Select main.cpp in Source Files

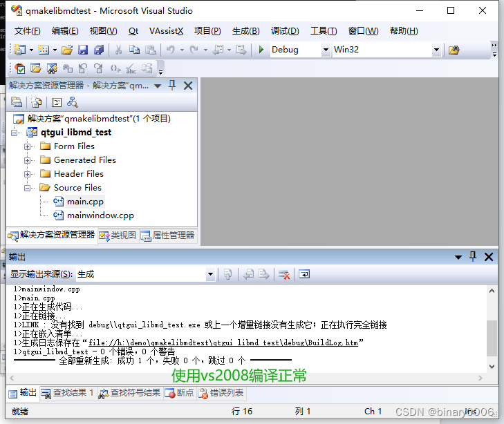[85, 202]
